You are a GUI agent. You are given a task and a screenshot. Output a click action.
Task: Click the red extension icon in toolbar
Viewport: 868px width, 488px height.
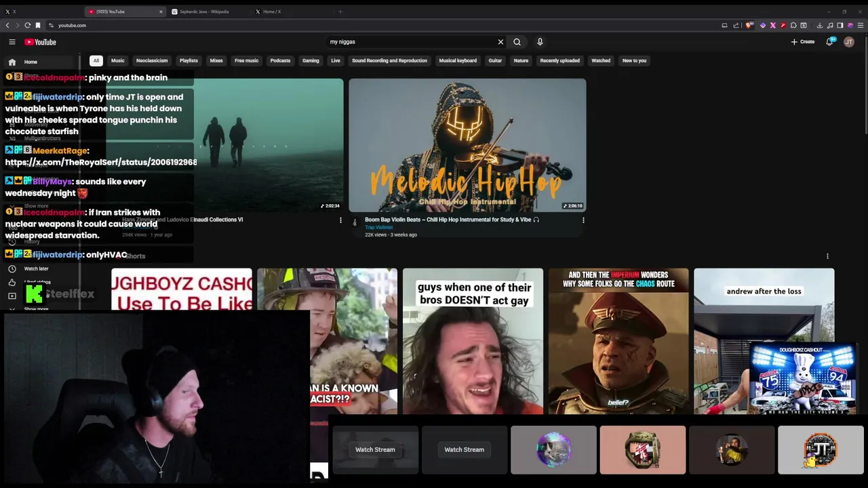click(783, 25)
